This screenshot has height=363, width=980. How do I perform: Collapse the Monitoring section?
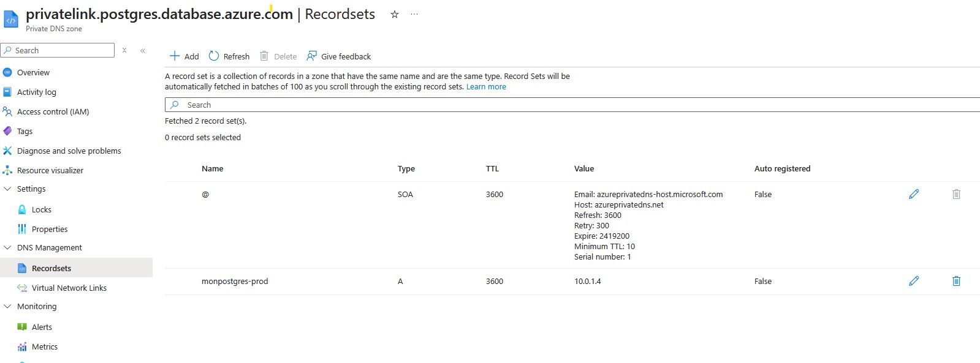(x=7, y=306)
